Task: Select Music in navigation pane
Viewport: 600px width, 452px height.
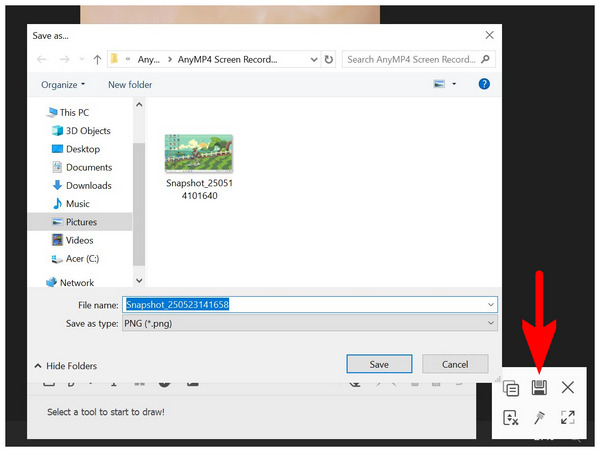Action: pos(71,204)
